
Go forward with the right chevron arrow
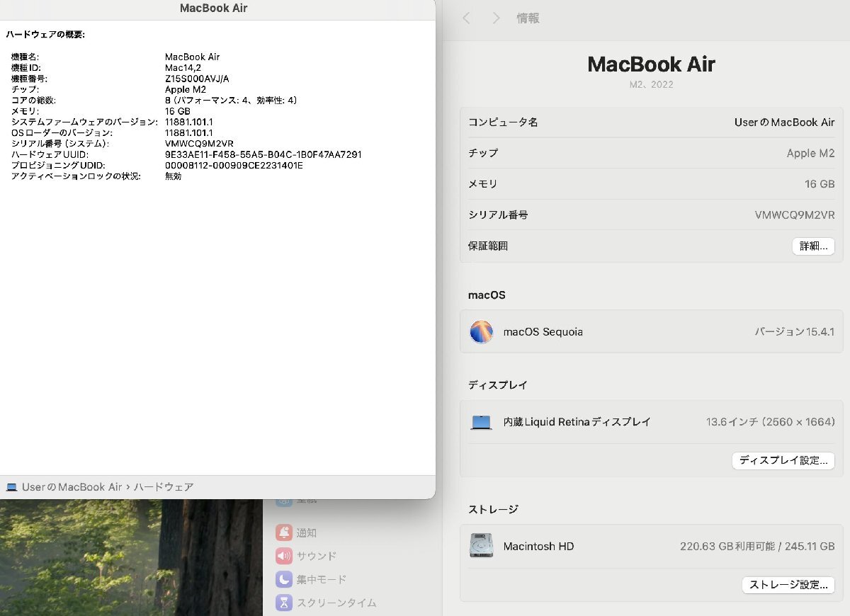click(496, 18)
